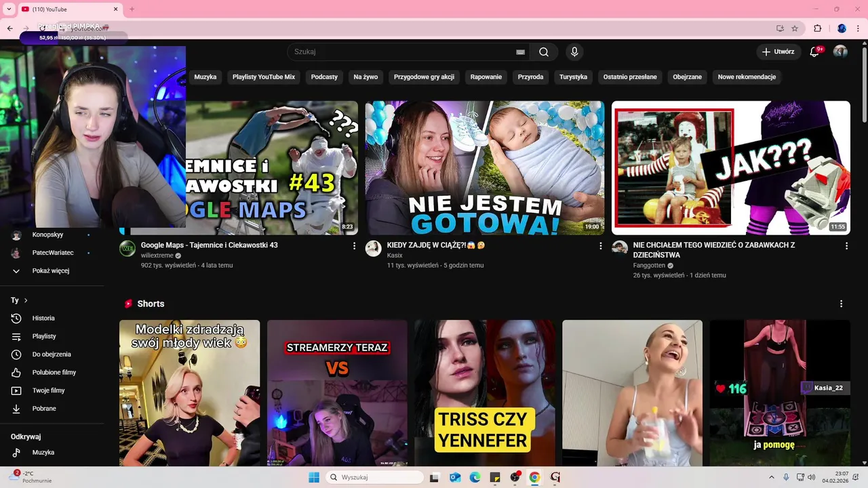Viewport: 868px width, 488px height.
Task: Click the search magnifier button
Action: coord(544,52)
